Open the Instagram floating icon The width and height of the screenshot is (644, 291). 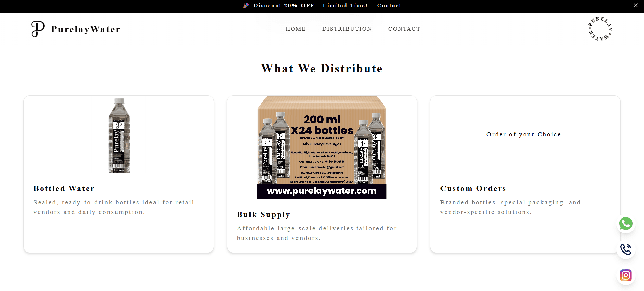(x=626, y=275)
